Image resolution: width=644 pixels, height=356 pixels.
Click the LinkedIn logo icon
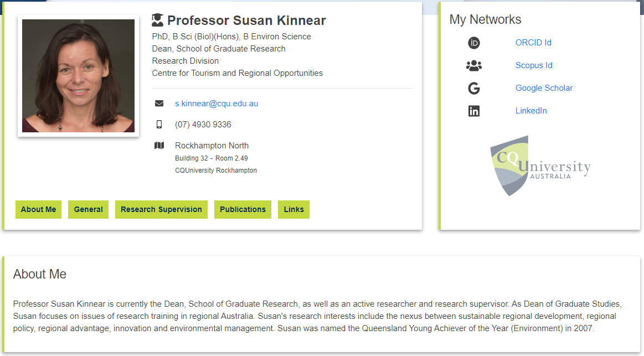tap(474, 111)
